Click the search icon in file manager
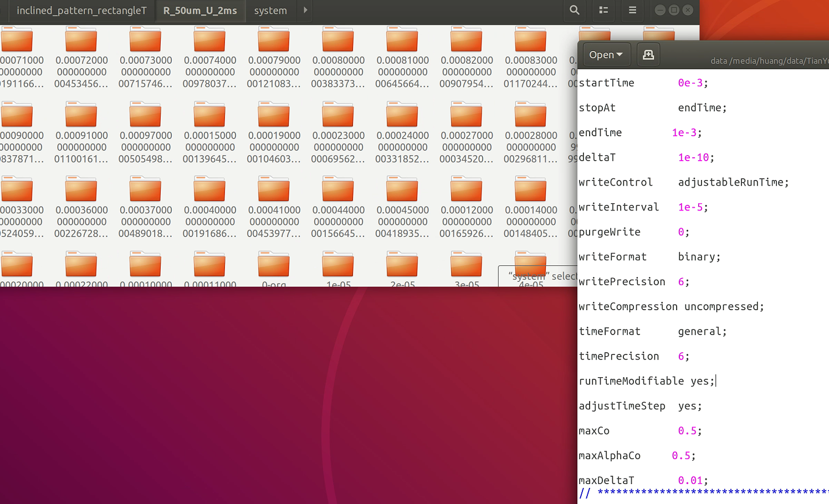 [575, 10]
